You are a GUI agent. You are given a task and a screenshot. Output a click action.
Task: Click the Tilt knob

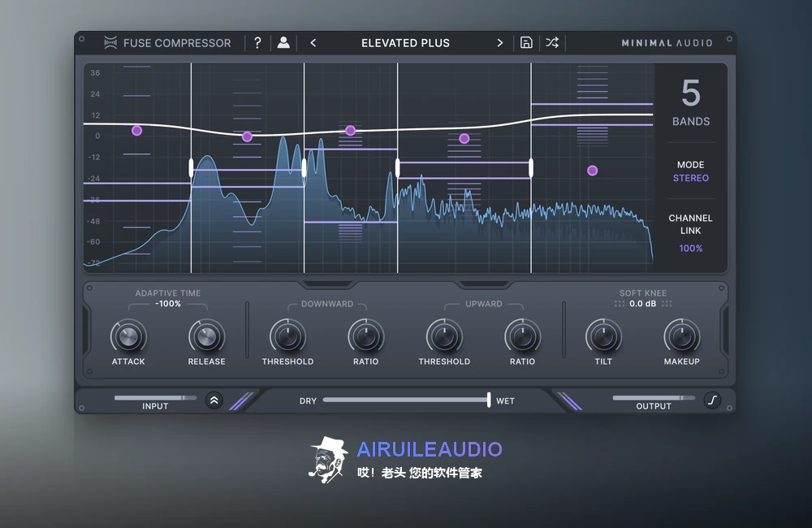603,337
